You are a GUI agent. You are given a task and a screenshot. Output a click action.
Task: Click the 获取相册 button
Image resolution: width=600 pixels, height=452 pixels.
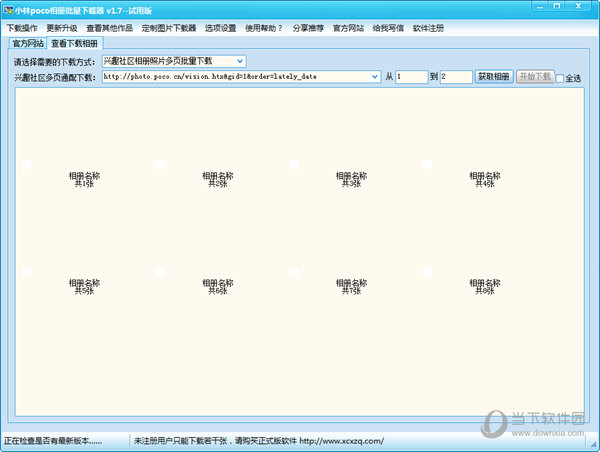(x=494, y=77)
